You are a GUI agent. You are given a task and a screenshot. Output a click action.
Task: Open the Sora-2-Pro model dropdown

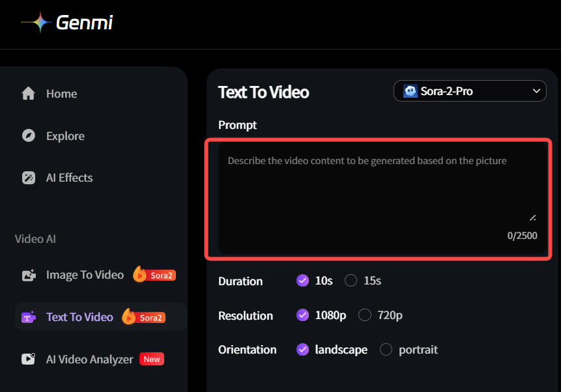click(469, 91)
